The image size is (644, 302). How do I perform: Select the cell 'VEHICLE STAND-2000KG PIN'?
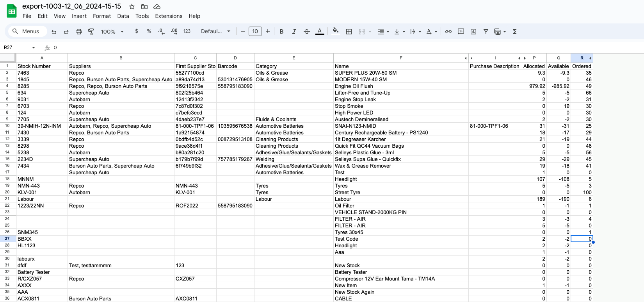401,212
